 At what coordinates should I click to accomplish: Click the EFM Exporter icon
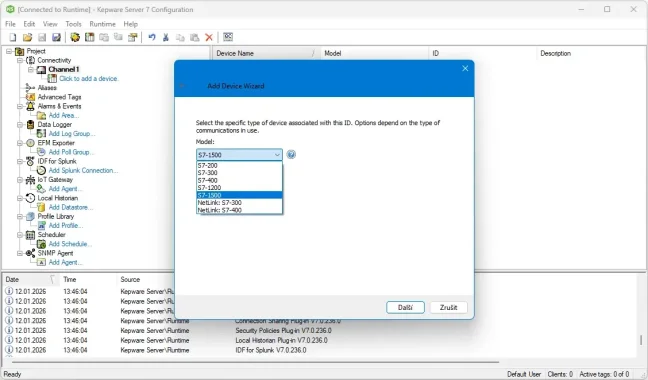point(30,143)
